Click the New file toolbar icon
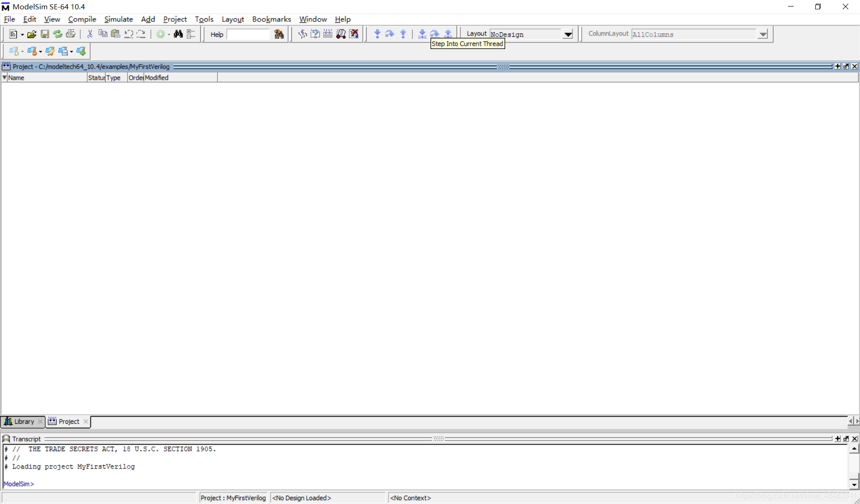The image size is (860, 504). pyautogui.click(x=13, y=34)
